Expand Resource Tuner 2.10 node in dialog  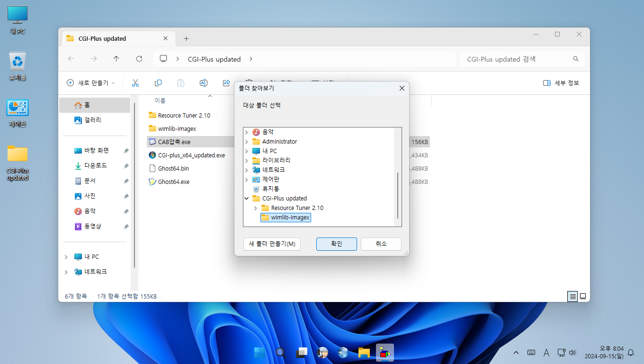click(x=256, y=208)
